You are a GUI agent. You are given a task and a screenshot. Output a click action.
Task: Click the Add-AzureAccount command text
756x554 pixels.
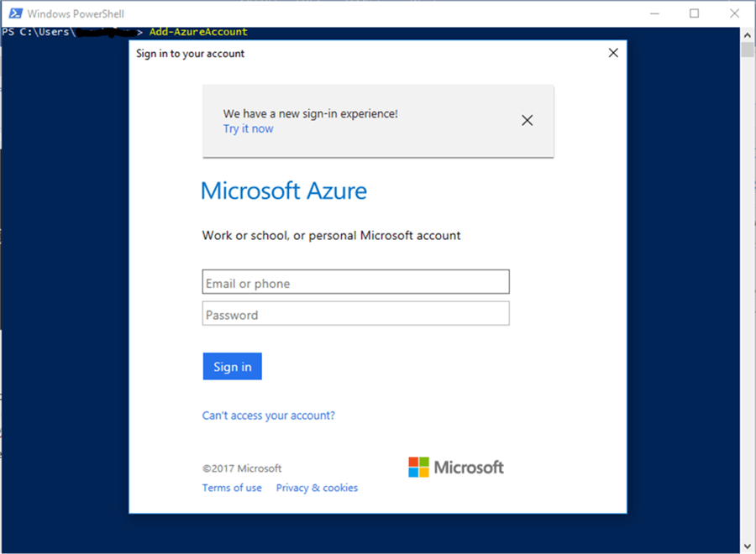point(198,32)
